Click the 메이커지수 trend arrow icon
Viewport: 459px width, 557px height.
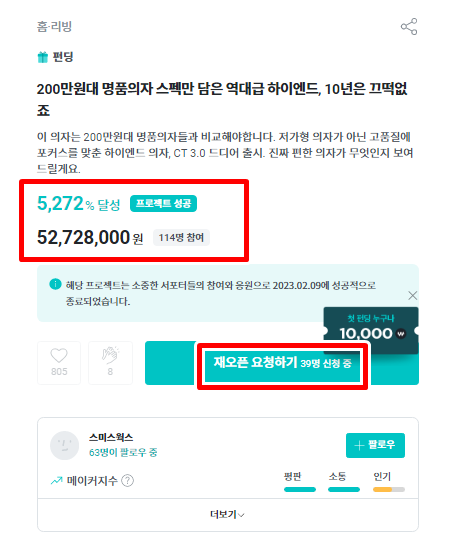coord(56,481)
